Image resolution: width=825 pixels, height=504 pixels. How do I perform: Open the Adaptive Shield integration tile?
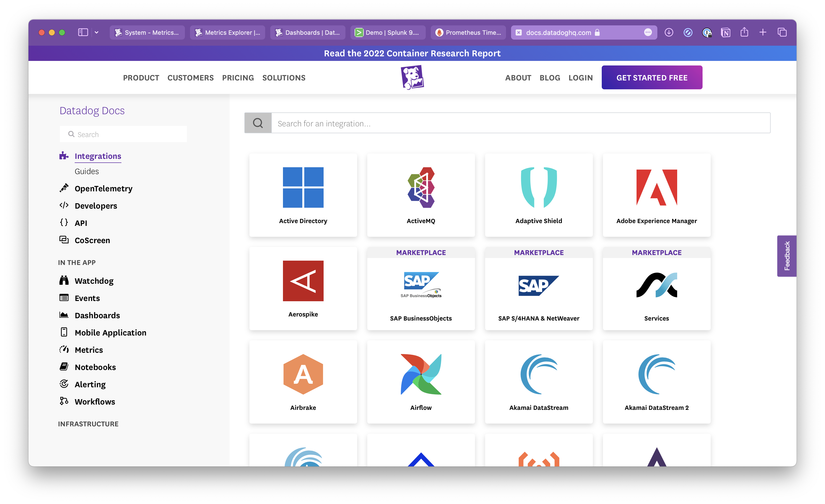tap(539, 195)
